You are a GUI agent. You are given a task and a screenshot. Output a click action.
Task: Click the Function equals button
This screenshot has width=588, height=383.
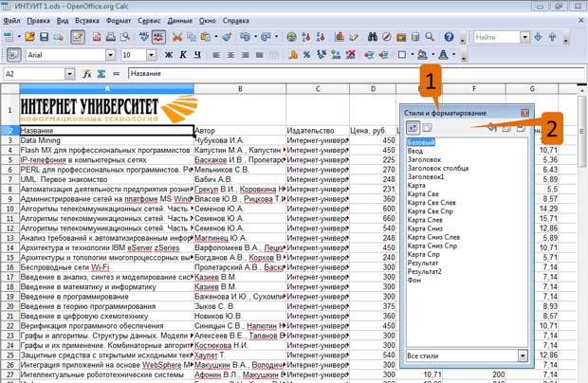117,74
